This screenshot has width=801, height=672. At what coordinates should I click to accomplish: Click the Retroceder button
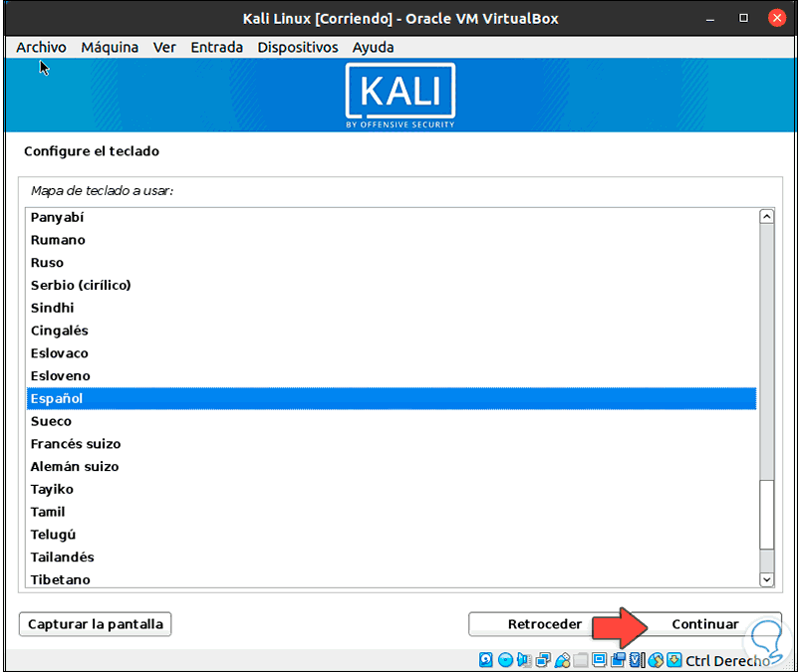(545, 624)
